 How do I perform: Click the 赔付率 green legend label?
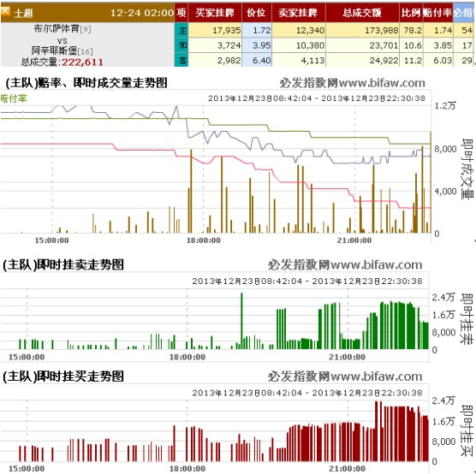point(14,98)
